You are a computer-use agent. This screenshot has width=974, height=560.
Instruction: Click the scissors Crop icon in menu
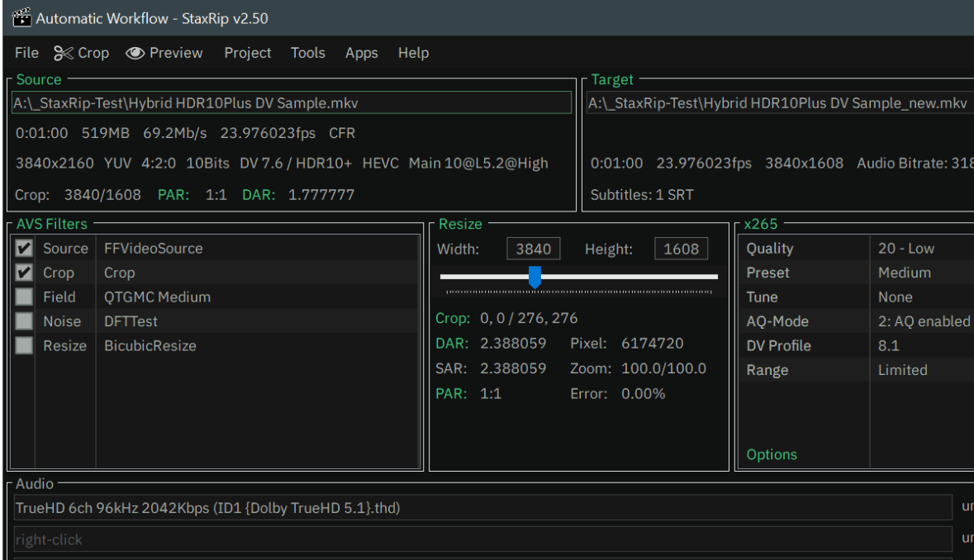pyautogui.click(x=64, y=53)
